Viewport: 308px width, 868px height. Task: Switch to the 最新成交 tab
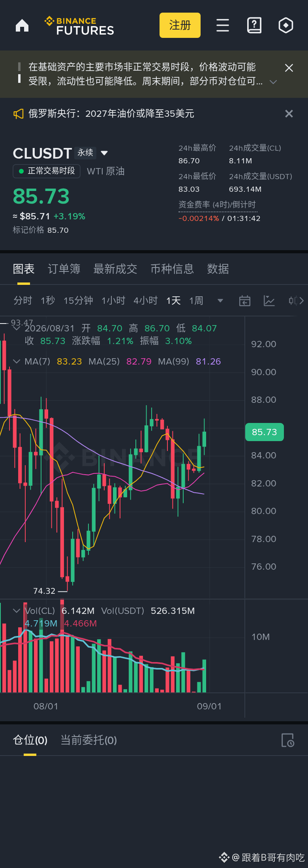coord(115,269)
